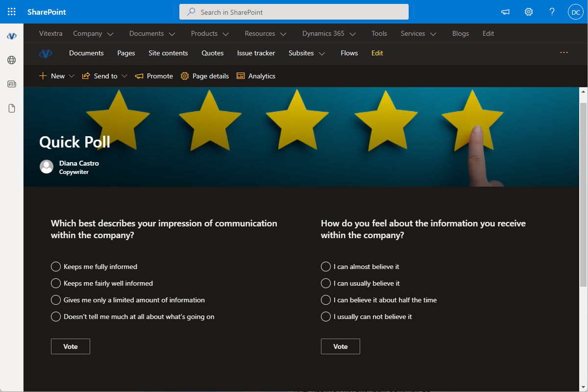The height and width of the screenshot is (392, 588).
Task: Click the Vitextra logo in left rail
Action: (x=12, y=36)
